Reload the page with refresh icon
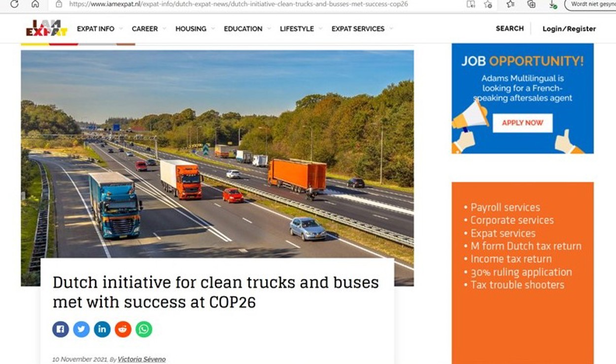Screen dimensions: 616x364 pyautogui.click(x=14, y=4)
